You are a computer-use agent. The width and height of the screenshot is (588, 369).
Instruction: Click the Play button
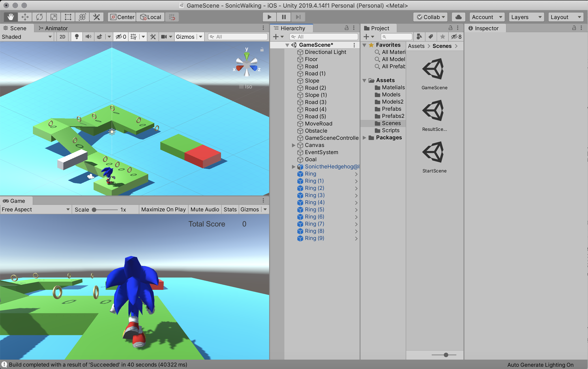click(x=269, y=17)
